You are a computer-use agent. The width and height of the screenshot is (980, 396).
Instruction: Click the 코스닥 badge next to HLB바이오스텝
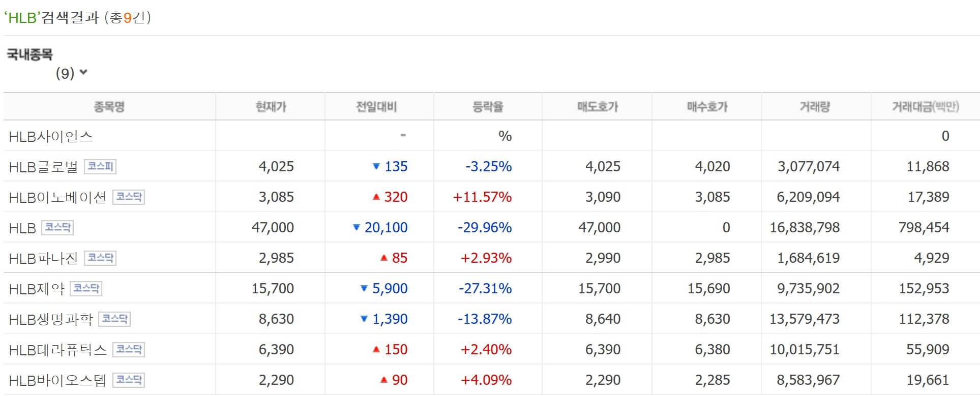[129, 380]
